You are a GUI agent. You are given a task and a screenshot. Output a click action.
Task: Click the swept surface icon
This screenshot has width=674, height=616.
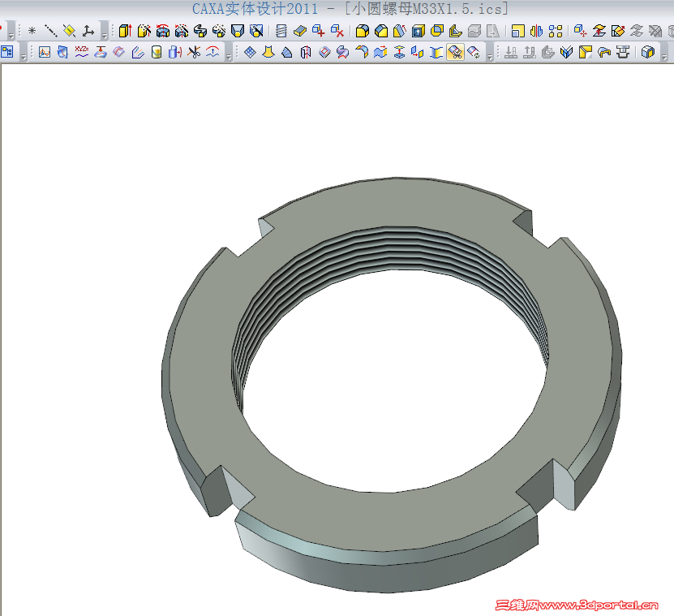343,52
